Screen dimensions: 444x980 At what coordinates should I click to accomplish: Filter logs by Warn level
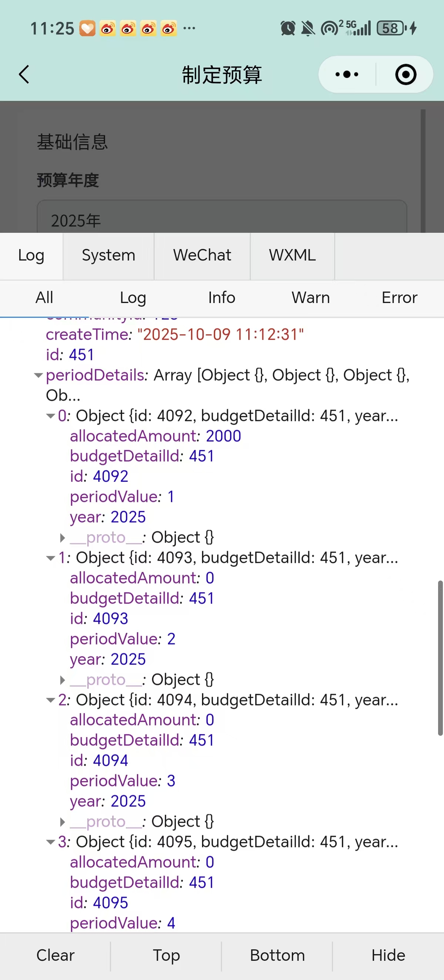[x=310, y=298]
